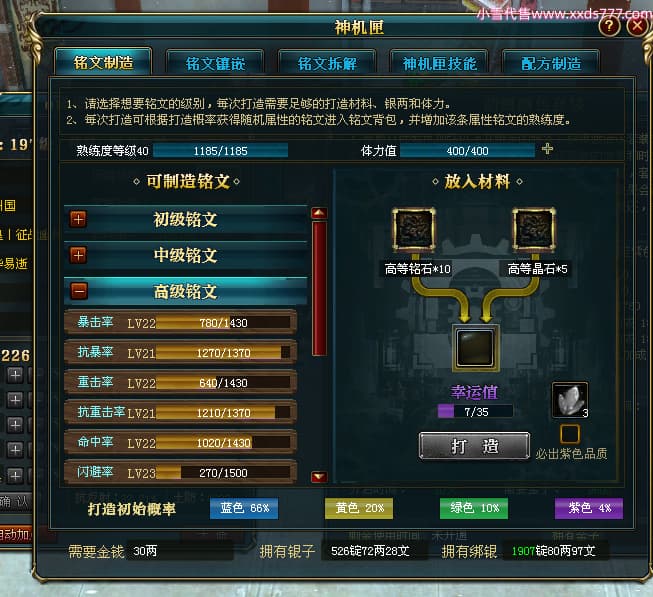The image size is (653, 597).
Task: Click the help question mark icon
Action: coord(609,26)
